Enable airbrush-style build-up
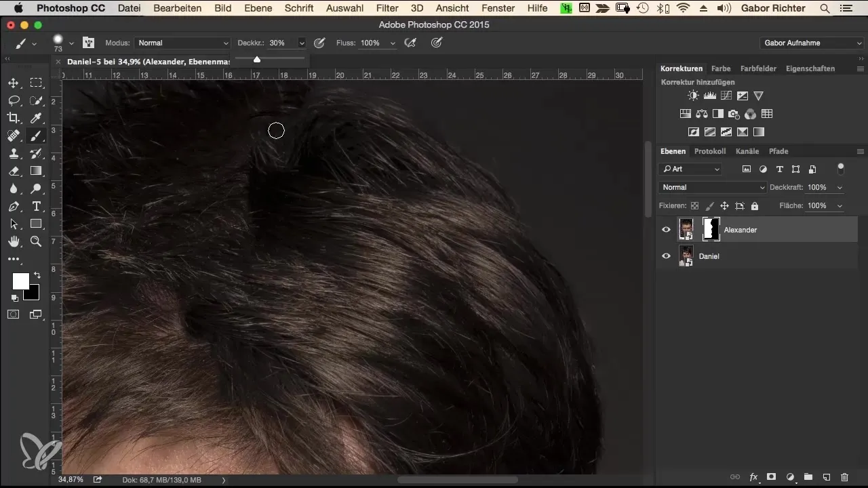The width and height of the screenshot is (868, 488). (410, 43)
